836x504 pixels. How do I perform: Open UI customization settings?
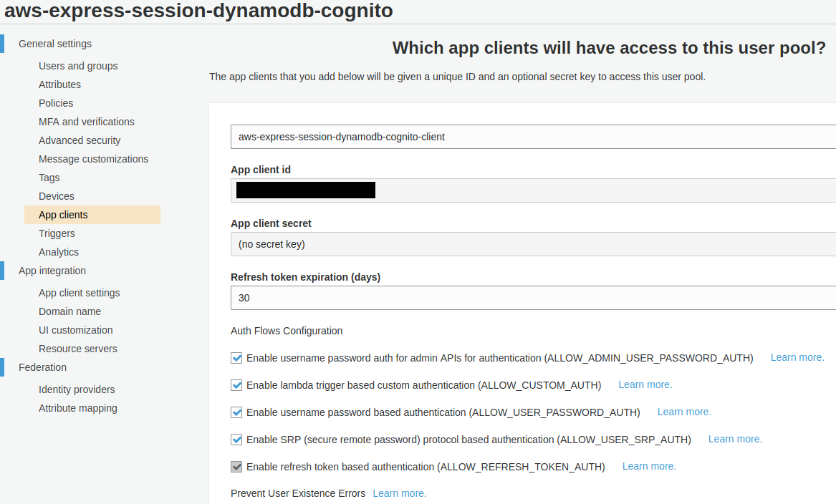(x=76, y=330)
